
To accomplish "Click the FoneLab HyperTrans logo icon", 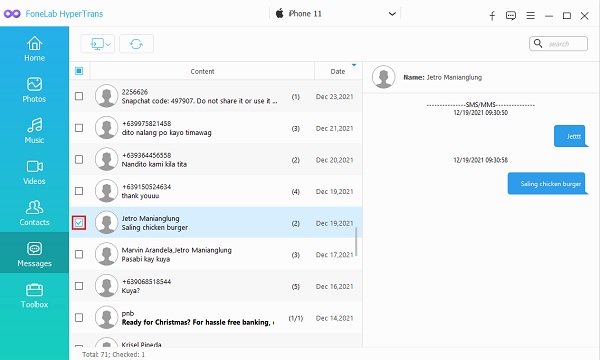I will click(x=12, y=14).
